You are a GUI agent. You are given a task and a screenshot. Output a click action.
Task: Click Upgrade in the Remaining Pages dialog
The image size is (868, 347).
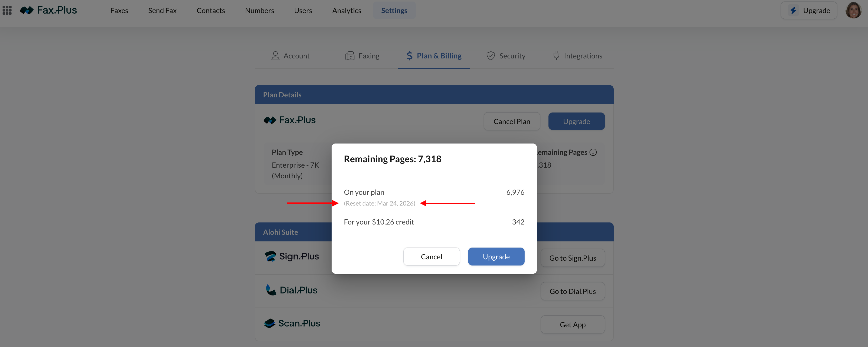tap(496, 257)
